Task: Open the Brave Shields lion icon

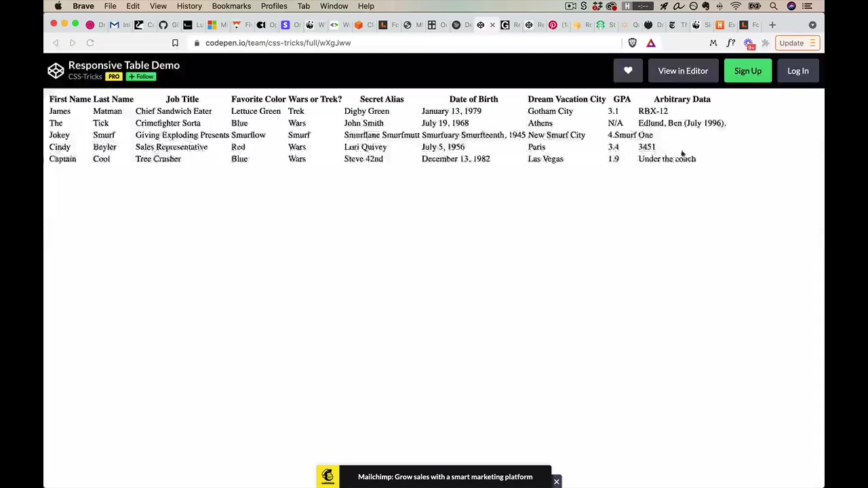Action: [632, 43]
